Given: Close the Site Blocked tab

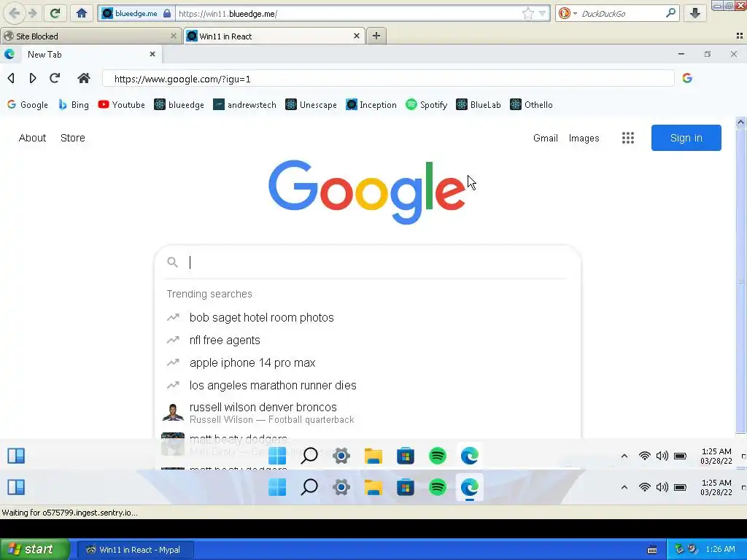Looking at the screenshot, I should tap(174, 36).
